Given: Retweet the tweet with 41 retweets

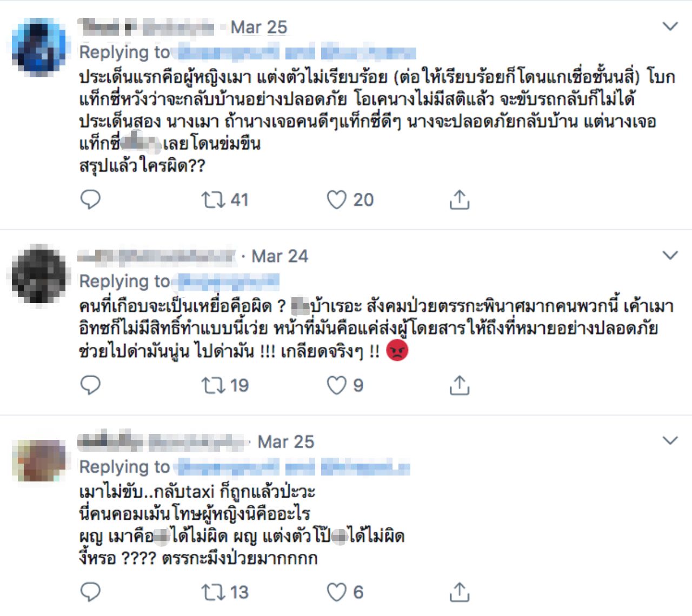Looking at the screenshot, I should pyautogui.click(x=213, y=200).
